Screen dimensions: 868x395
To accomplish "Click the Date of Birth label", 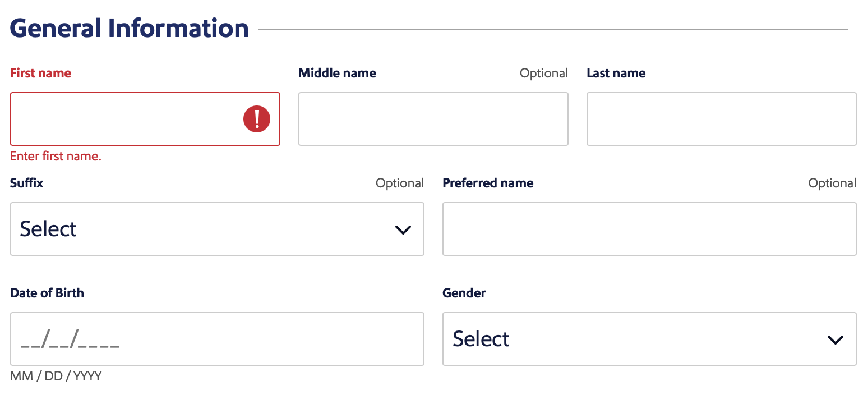I will coord(47,293).
